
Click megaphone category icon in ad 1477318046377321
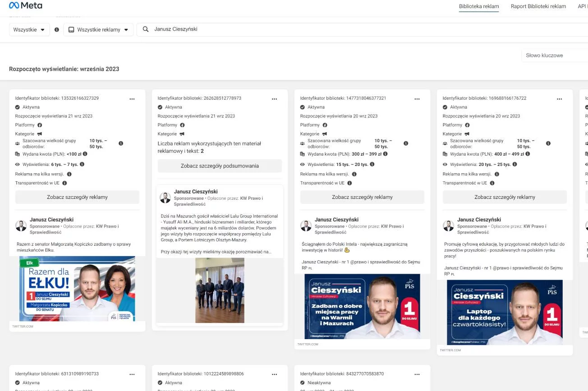pyautogui.click(x=325, y=134)
